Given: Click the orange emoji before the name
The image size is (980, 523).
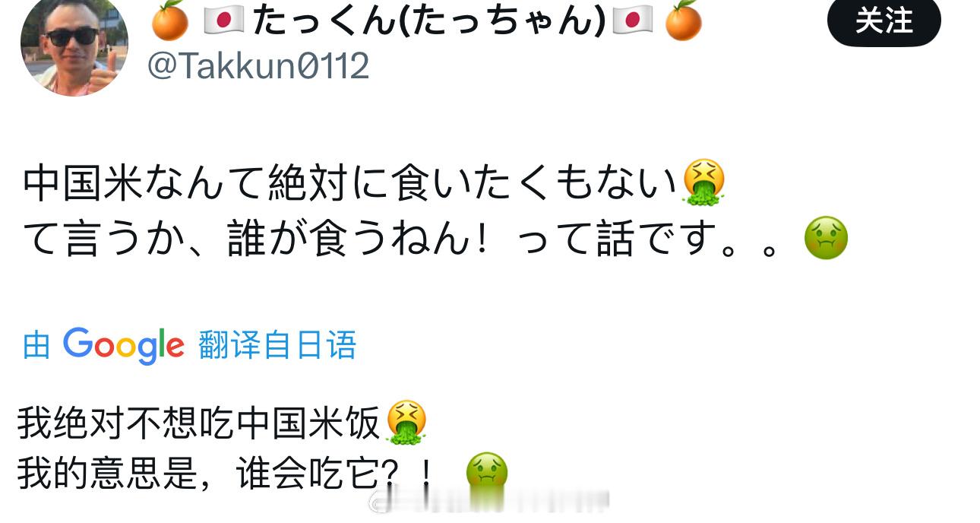Looking at the screenshot, I should coord(169,21).
